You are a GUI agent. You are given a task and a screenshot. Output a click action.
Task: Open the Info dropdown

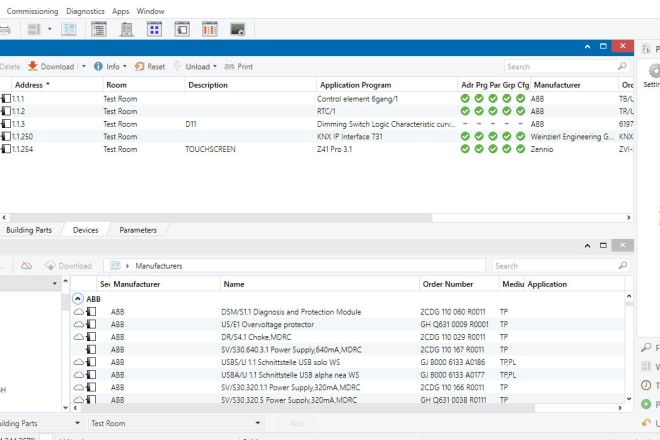[x=110, y=67]
